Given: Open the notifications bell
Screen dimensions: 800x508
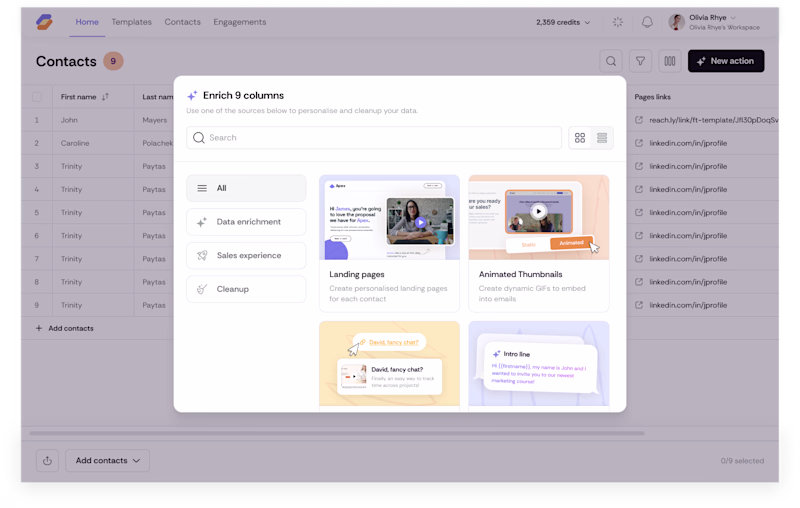Looking at the screenshot, I should (x=647, y=22).
